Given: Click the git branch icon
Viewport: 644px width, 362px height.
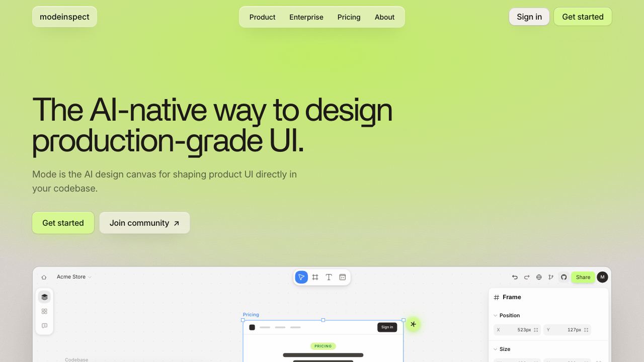Looking at the screenshot, I should click(551, 277).
